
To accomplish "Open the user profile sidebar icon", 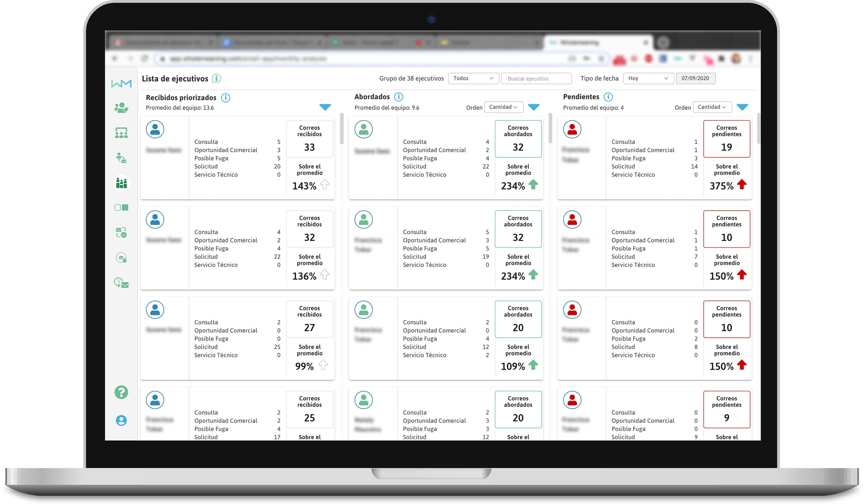I will 121,421.
